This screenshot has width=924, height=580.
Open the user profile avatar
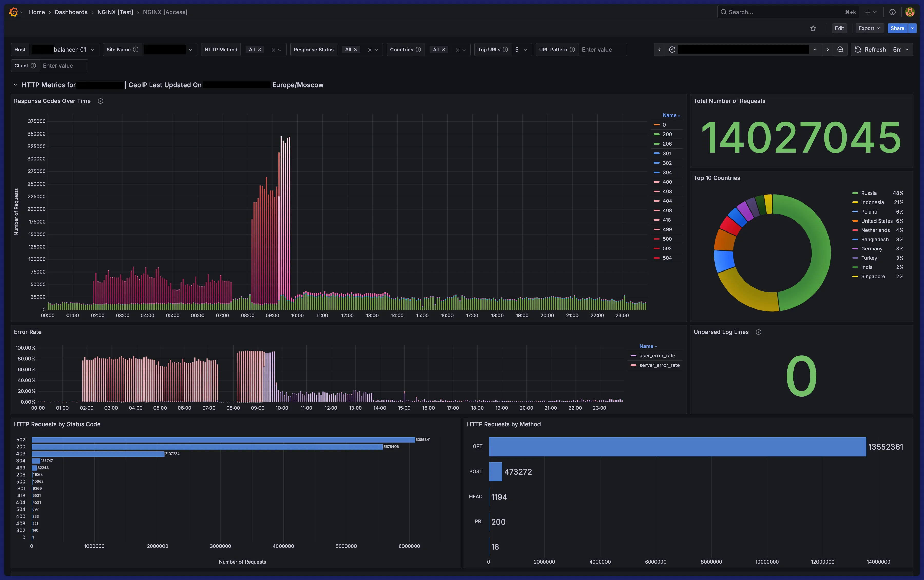(910, 12)
